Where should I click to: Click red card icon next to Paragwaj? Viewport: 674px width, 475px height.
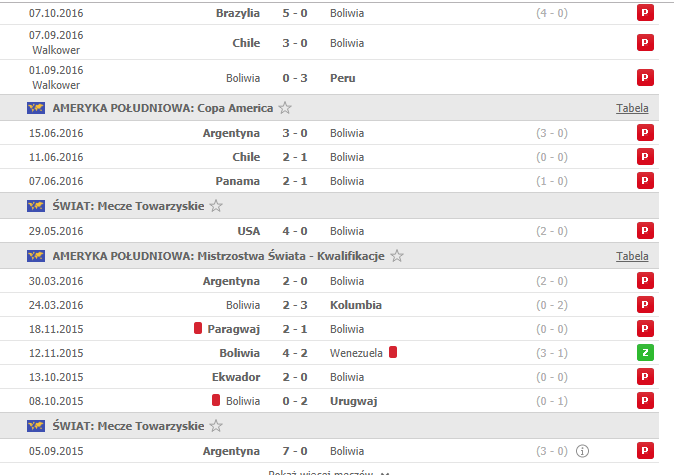(198, 328)
